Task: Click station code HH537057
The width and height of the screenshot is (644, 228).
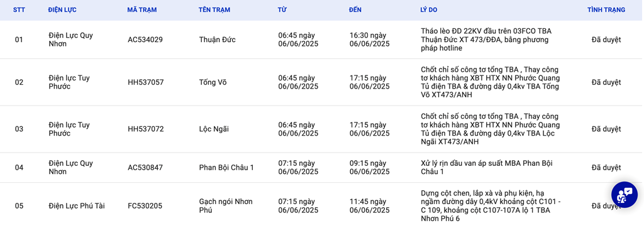Action: click(x=146, y=82)
